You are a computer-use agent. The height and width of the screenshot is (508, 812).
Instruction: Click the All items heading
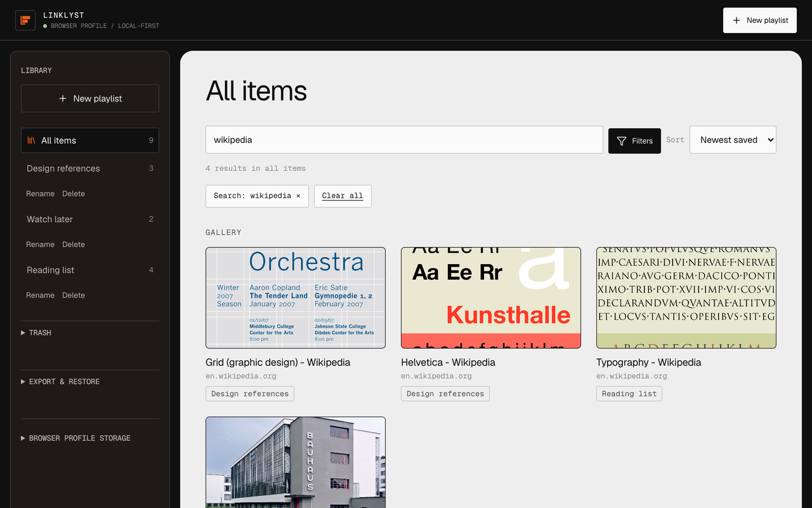coord(256,91)
